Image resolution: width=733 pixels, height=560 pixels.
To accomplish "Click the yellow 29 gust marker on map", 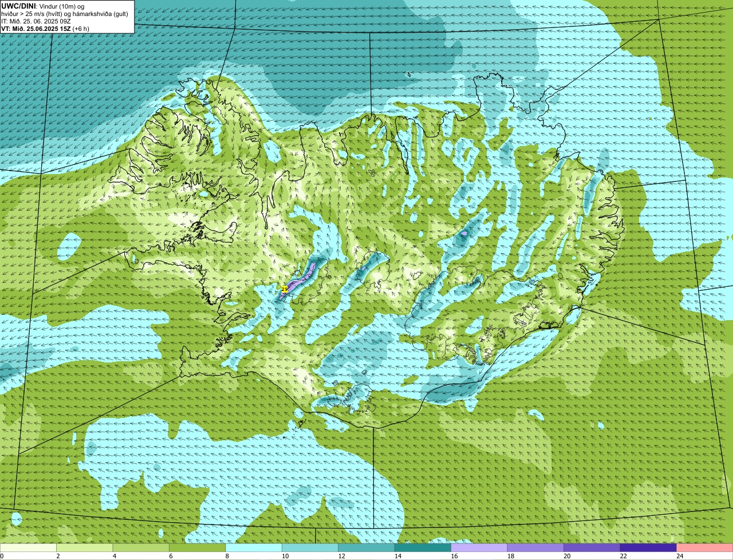I will point(285,289).
